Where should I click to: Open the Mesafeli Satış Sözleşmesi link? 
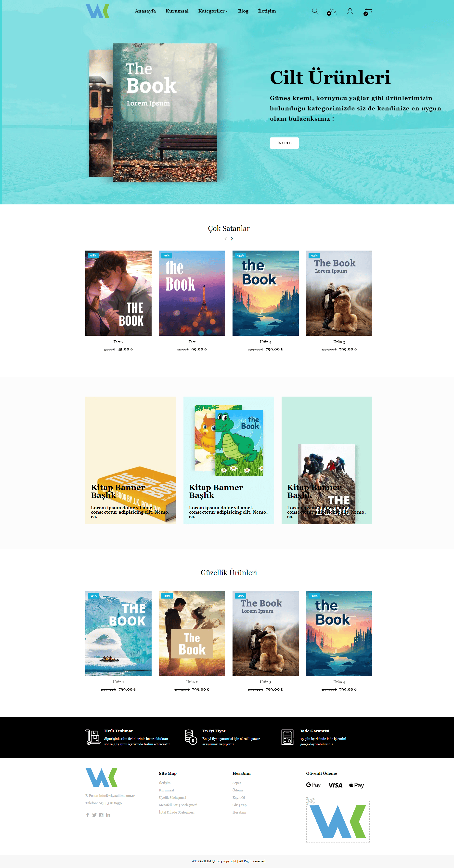point(178,805)
